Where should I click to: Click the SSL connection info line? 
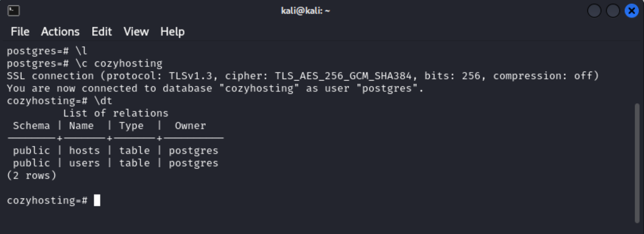pos(302,76)
